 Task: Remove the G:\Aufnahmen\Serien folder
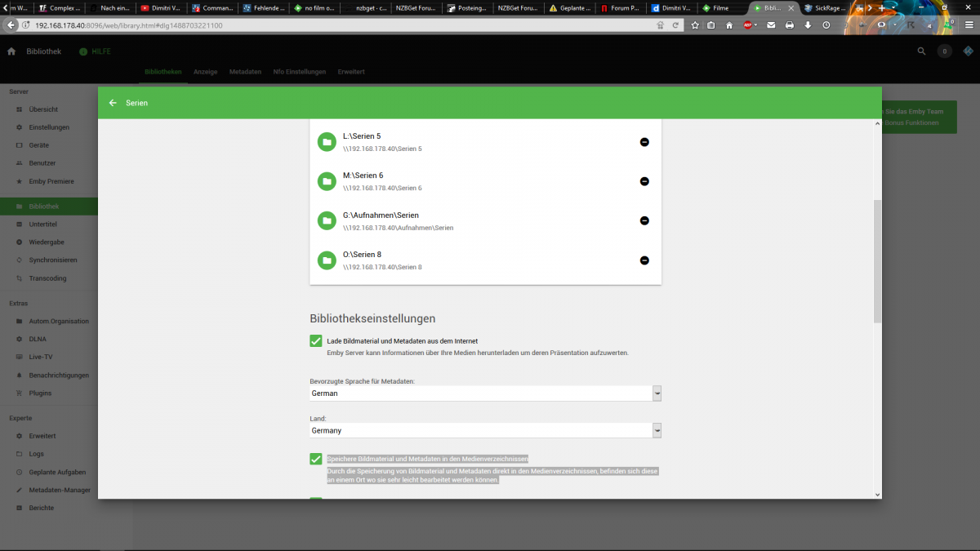(644, 220)
